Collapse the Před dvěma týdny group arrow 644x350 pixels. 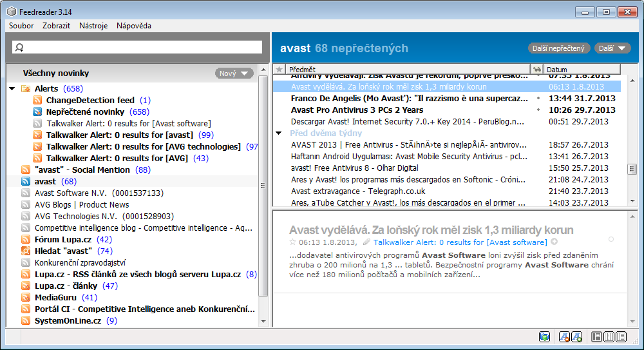pyautogui.click(x=279, y=133)
